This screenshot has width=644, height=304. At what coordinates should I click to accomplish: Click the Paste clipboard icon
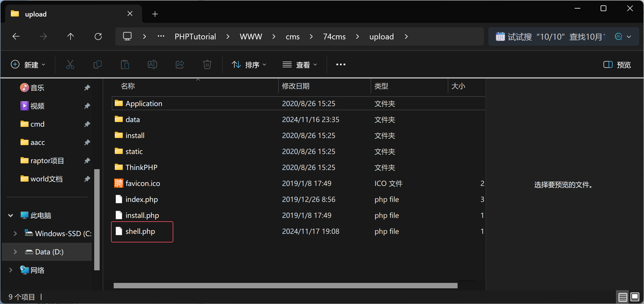(125, 65)
